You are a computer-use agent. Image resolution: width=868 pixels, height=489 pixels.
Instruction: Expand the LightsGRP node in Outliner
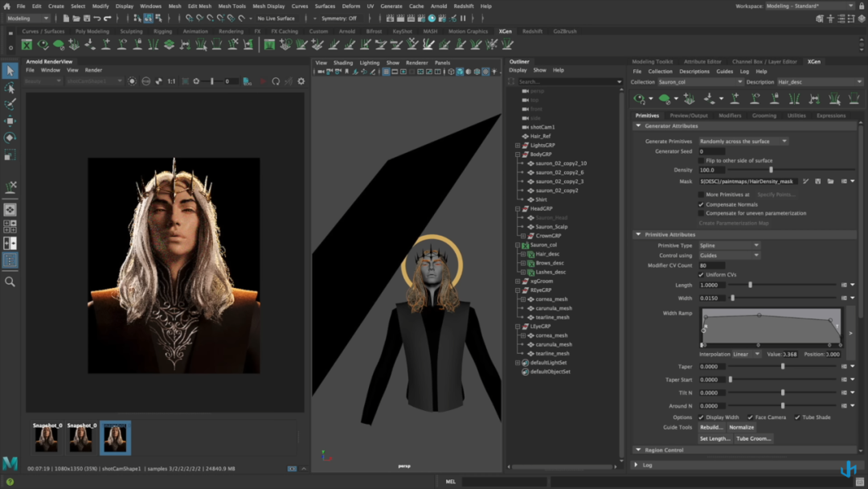[x=518, y=146]
